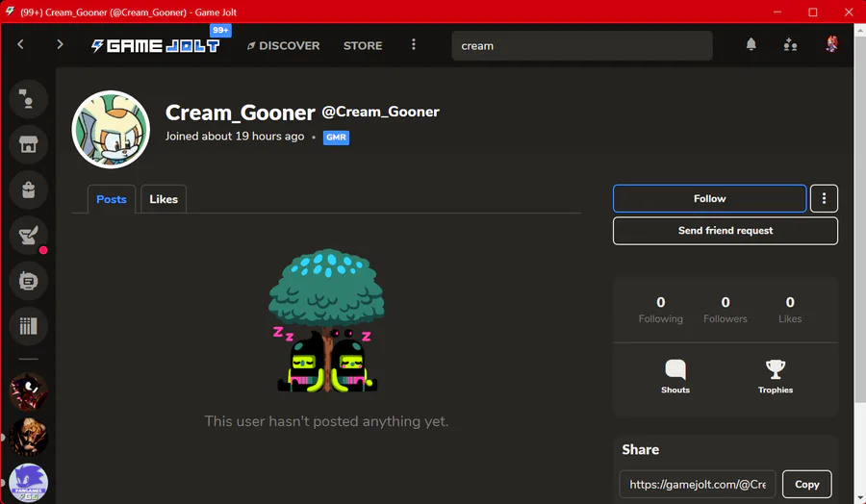Maximize the Game Jolt window
Image resolution: width=866 pixels, height=504 pixels.
coord(812,12)
